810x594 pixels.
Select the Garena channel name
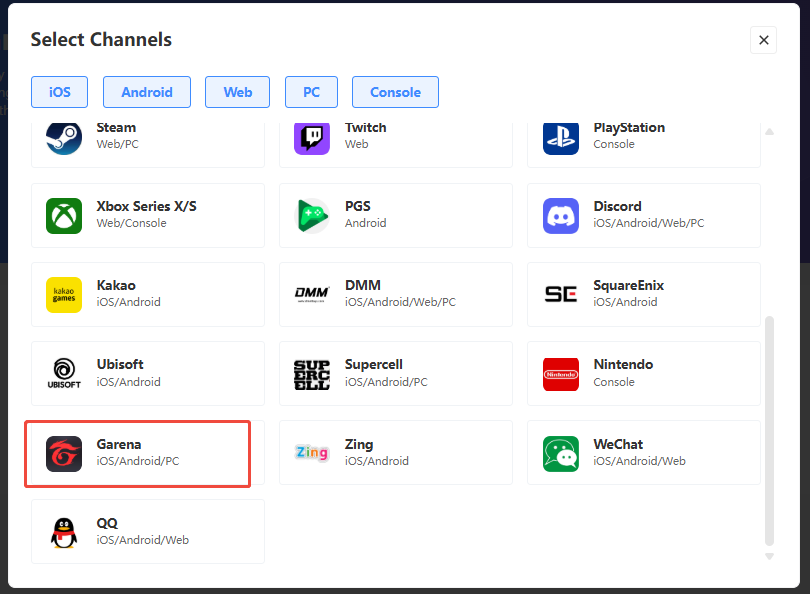click(119, 444)
